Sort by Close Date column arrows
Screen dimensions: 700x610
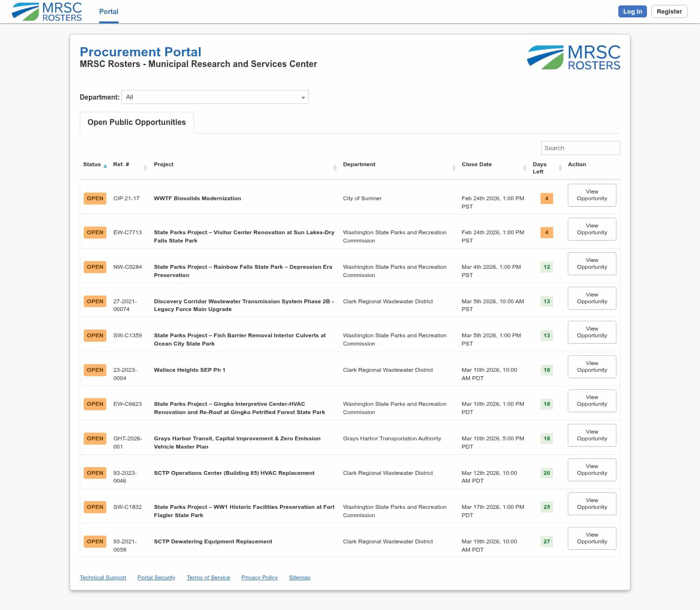525,168
